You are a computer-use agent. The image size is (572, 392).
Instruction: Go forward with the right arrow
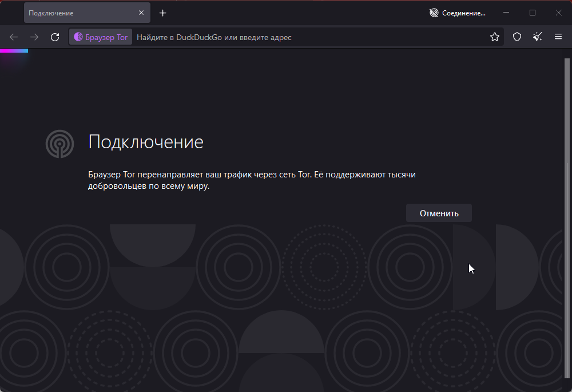(34, 37)
